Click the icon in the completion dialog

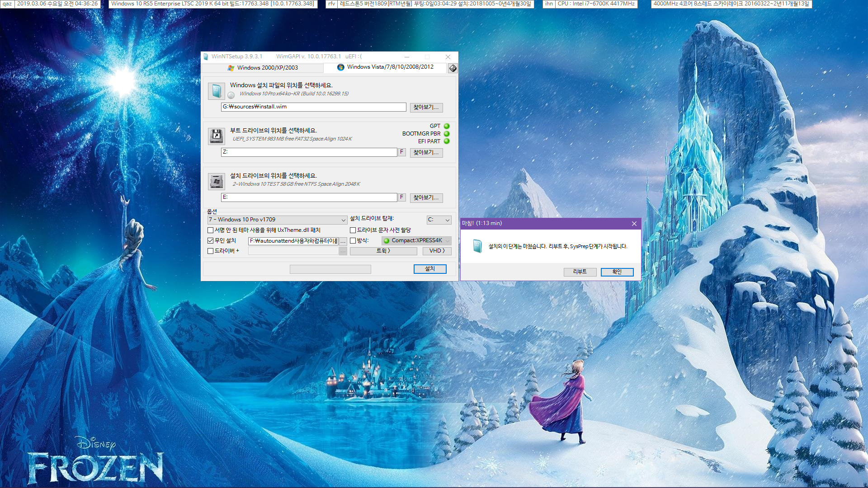[x=477, y=246]
